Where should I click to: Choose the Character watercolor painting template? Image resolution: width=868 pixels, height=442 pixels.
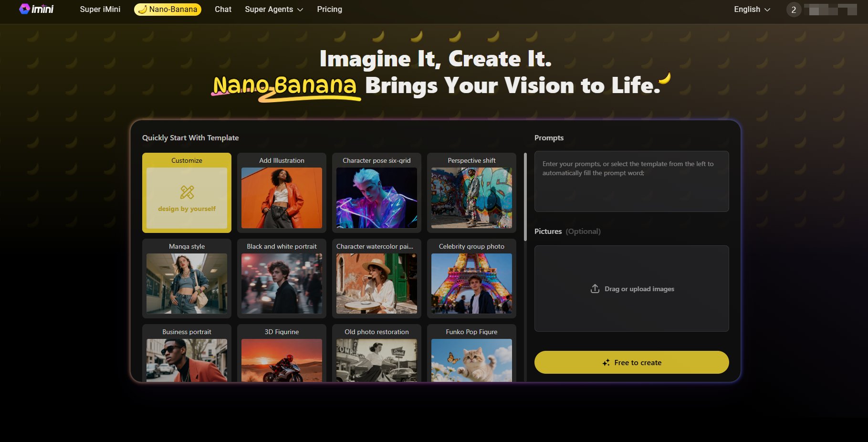click(376, 278)
